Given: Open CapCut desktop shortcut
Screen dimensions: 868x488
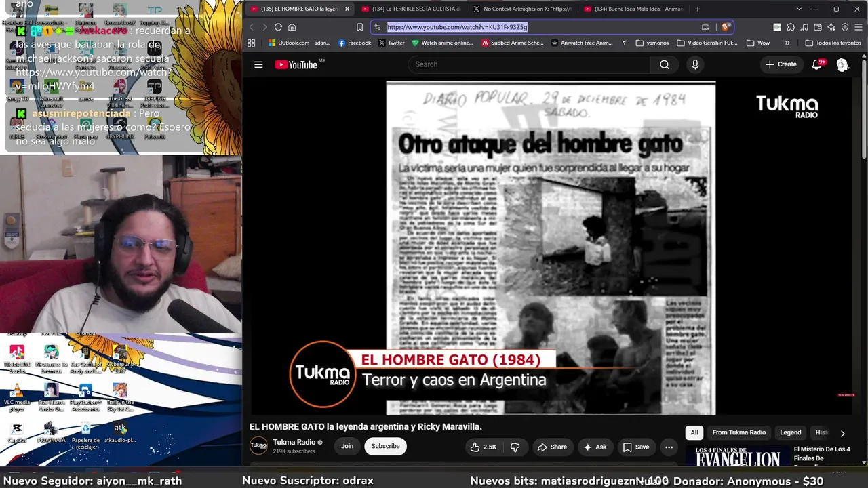Looking at the screenshot, I should tap(17, 432).
